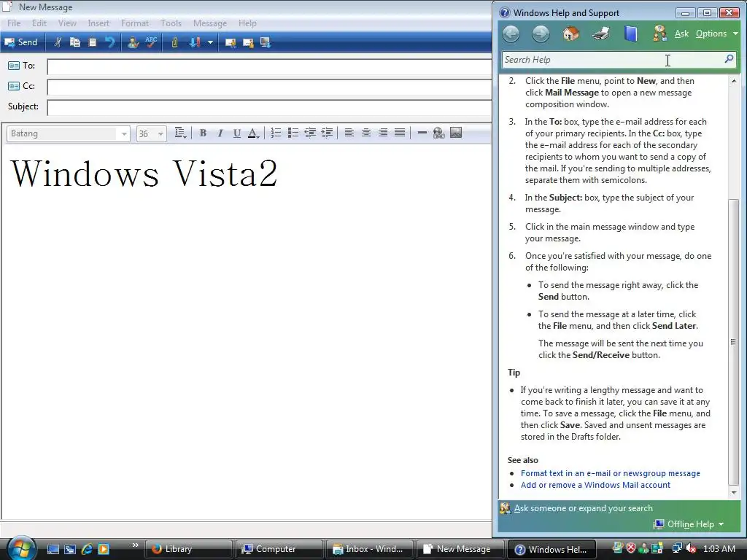
Task: Undo last action with blue arrow icon
Action: point(110,42)
